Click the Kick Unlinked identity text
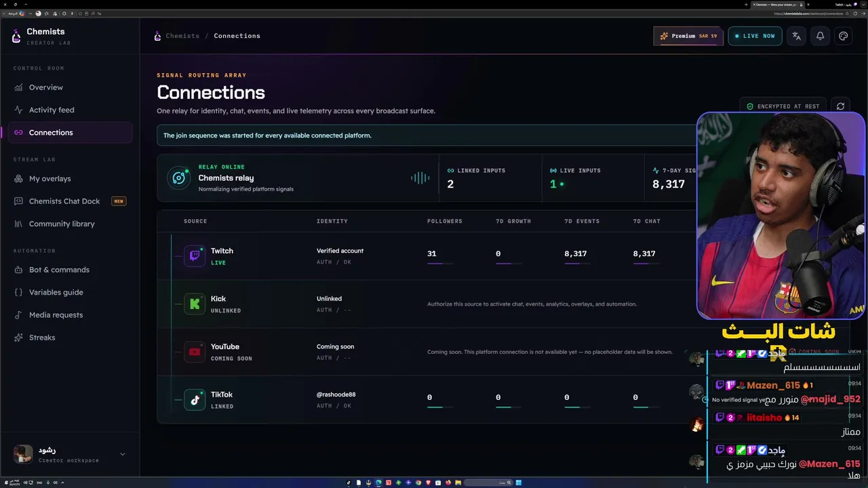The image size is (868, 488). click(329, 298)
